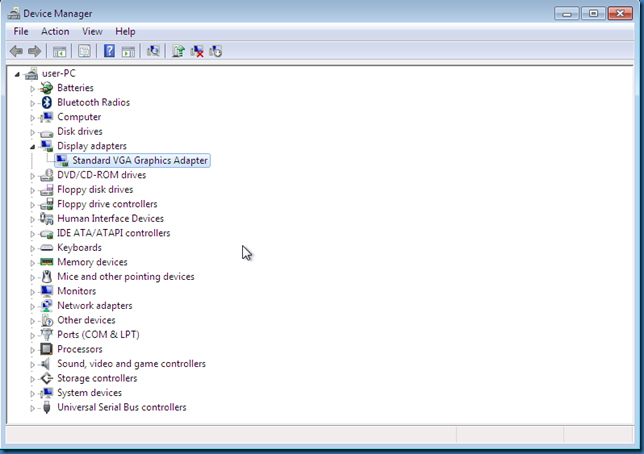The width and height of the screenshot is (644, 454).
Task: Expand the Keyboards node arrow
Action: click(32, 249)
